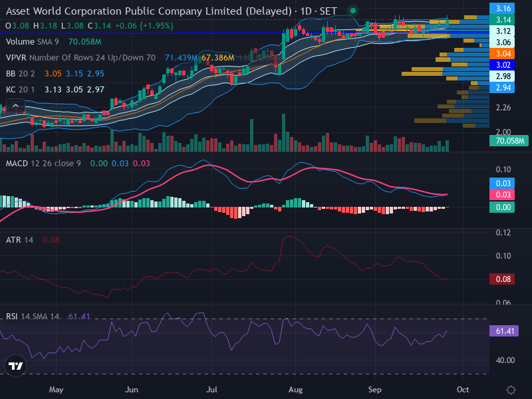Click the BB 20 2 legend
This screenshot has height=399, width=532.
[21, 74]
